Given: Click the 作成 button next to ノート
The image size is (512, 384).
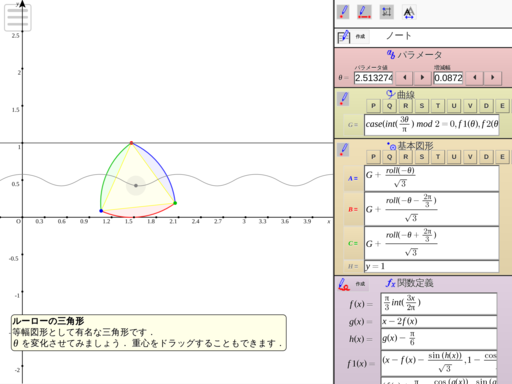Looking at the screenshot, I should pyautogui.click(x=360, y=36).
